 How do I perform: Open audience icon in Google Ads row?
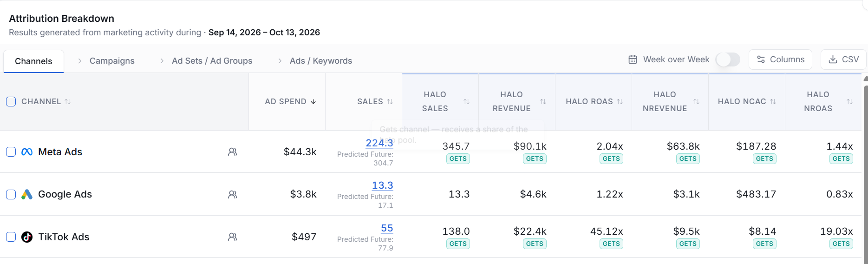coord(233,194)
